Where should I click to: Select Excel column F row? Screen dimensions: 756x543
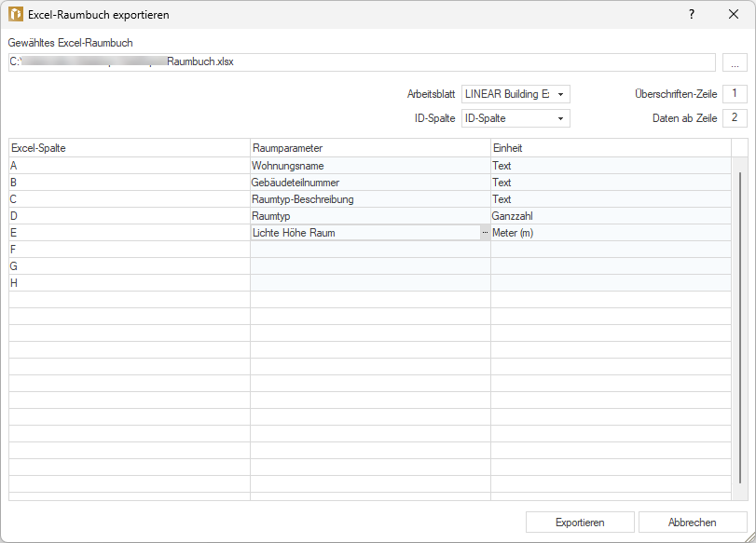[x=130, y=250]
